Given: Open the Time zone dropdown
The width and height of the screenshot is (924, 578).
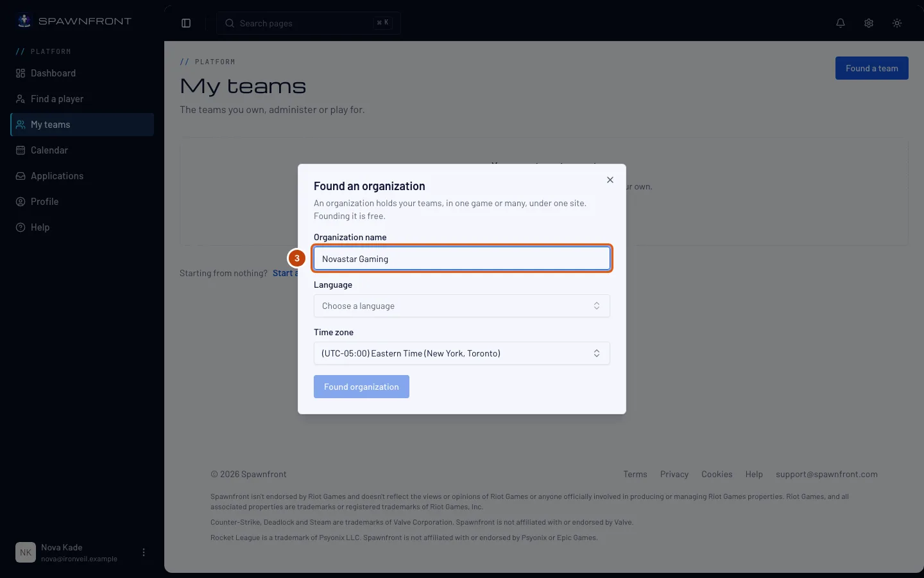Looking at the screenshot, I should 462,353.
